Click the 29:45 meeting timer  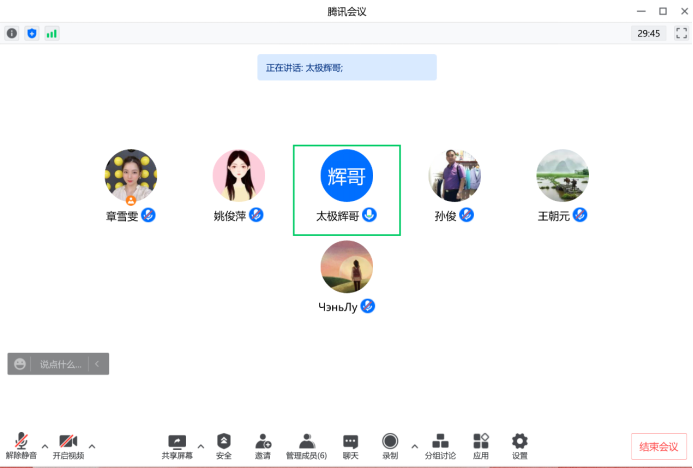pos(648,33)
